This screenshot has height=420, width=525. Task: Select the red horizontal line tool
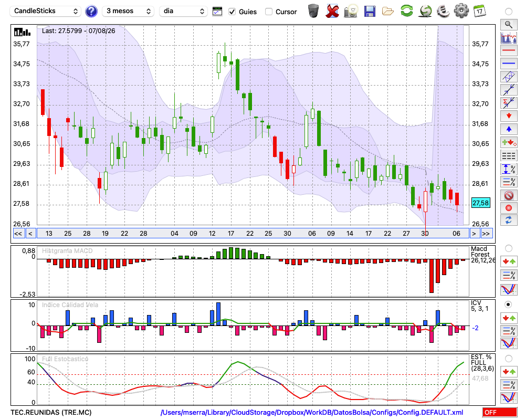point(509,50)
